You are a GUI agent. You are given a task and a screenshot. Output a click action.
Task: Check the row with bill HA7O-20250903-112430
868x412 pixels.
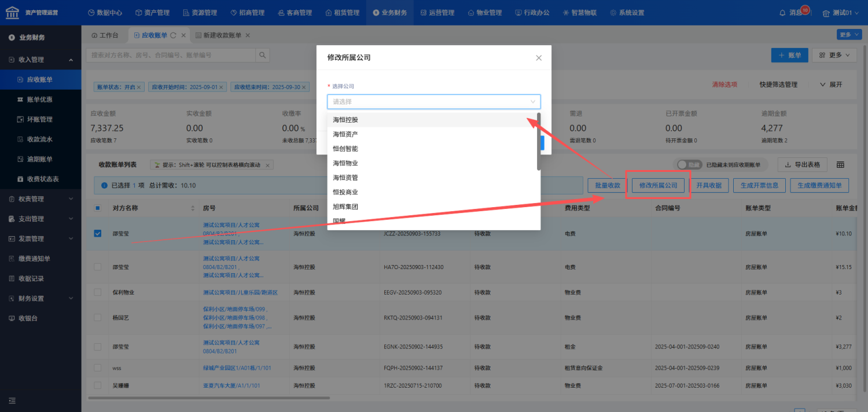97,267
